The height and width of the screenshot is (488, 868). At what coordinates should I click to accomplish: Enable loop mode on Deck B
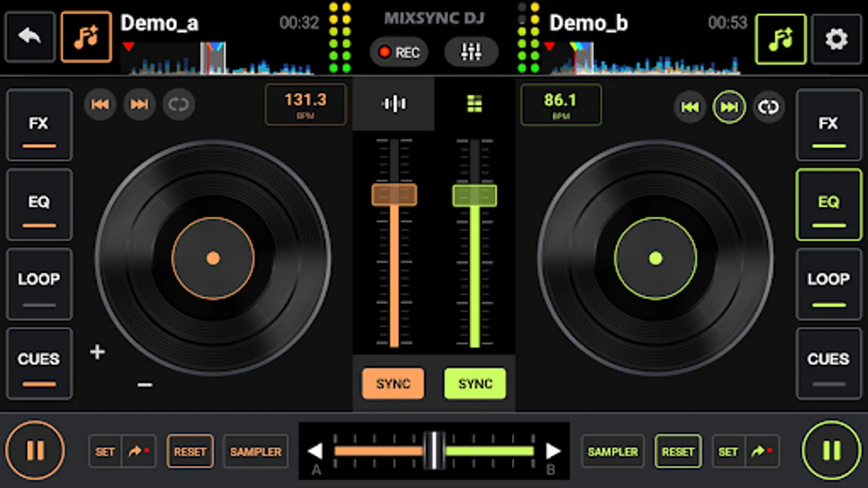click(x=828, y=284)
